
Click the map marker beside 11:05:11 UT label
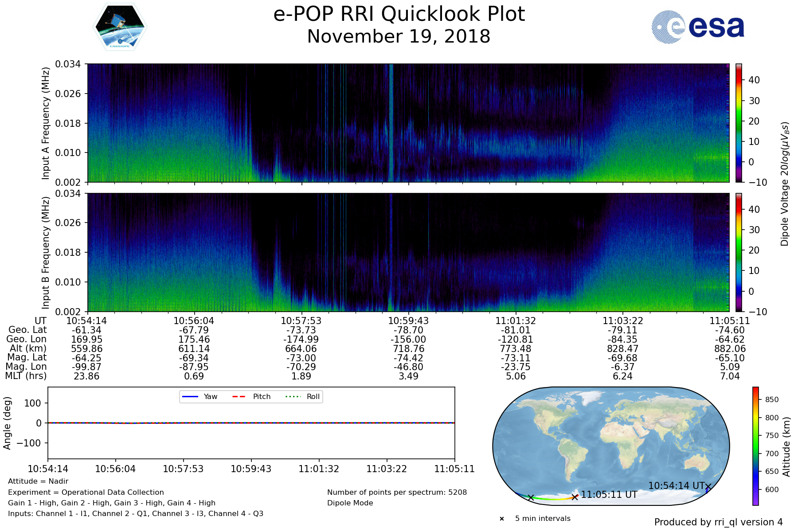coord(575,497)
